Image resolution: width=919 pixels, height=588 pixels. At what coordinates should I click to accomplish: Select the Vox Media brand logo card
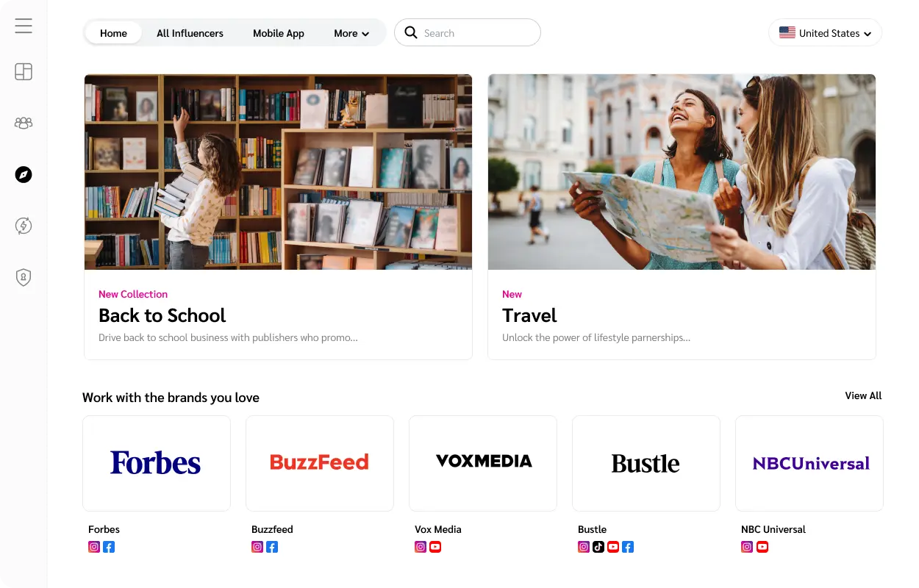(483, 463)
